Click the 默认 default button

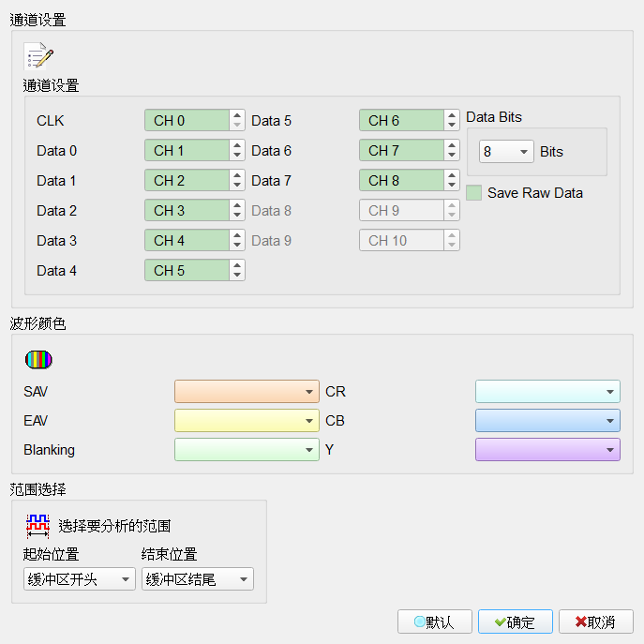[x=435, y=622]
